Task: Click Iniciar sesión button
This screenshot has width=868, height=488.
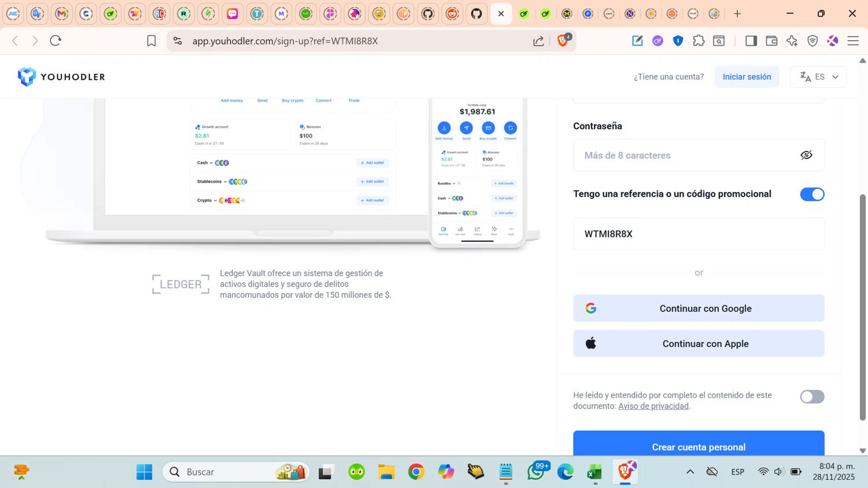Action: [x=746, y=76]
